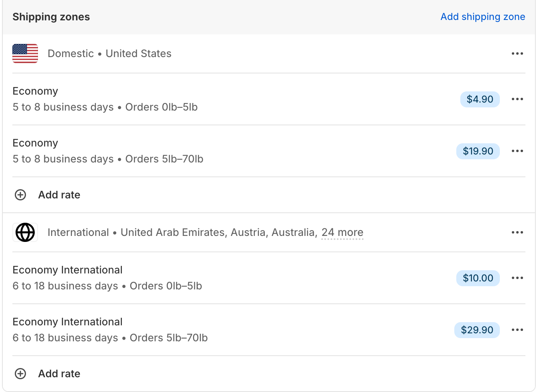Click the plus icon under Domestic rates
The image size is (537, 392).
click(20, 195)
